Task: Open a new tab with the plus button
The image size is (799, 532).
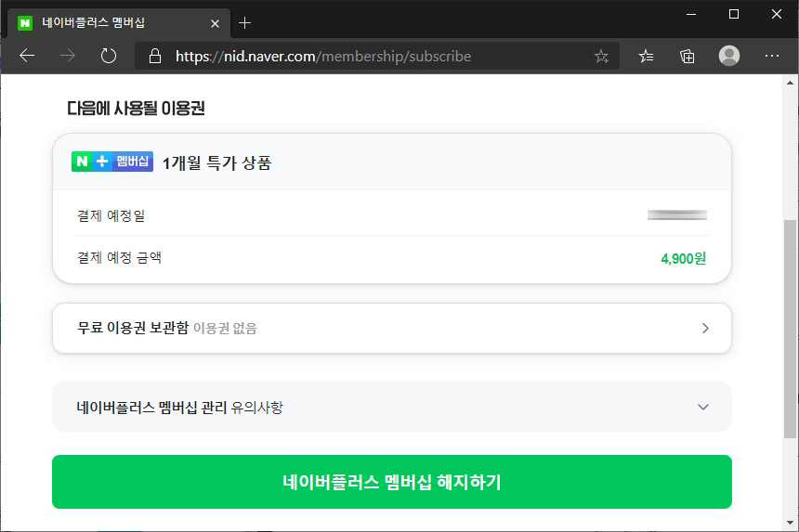Action: 244,23
